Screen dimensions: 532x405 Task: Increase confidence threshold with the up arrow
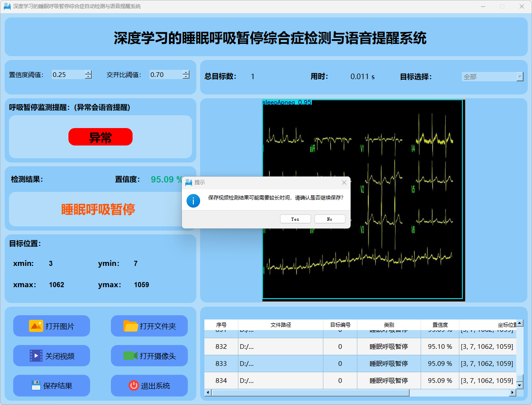[88, 72]
